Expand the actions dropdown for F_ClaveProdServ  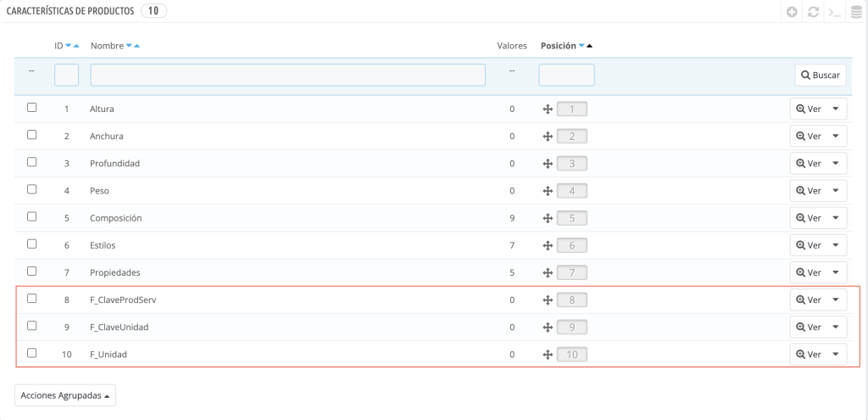(x=836, y=300)
